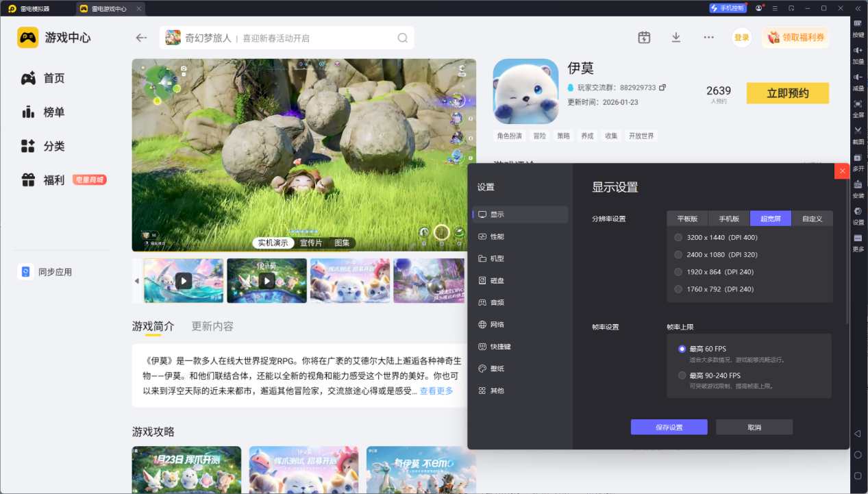
Task: Choose the 1920 x 864 resolution
Action: point(678,272)
